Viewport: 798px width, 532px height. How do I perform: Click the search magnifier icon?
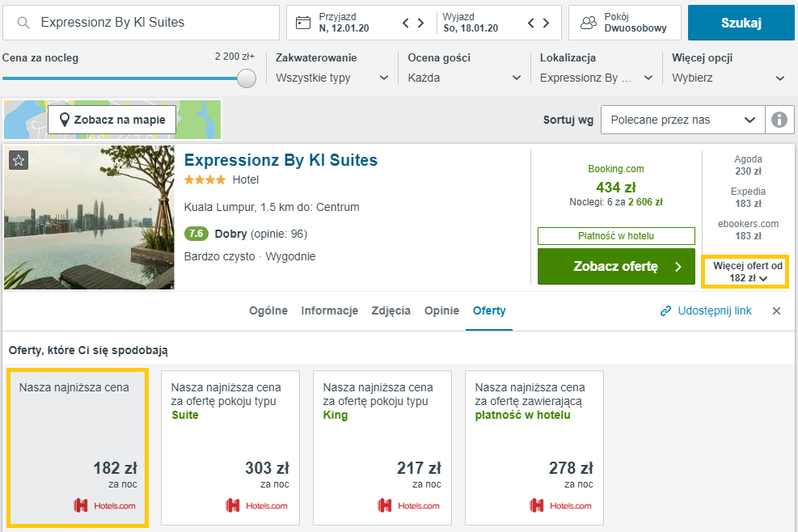pos(23,23)
